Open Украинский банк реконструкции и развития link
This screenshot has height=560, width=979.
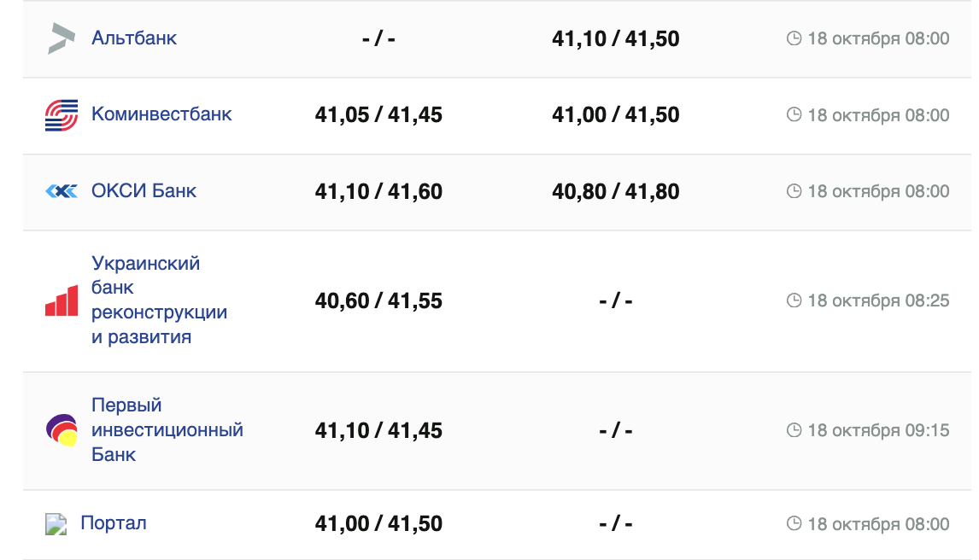click(x=159, y=300)
